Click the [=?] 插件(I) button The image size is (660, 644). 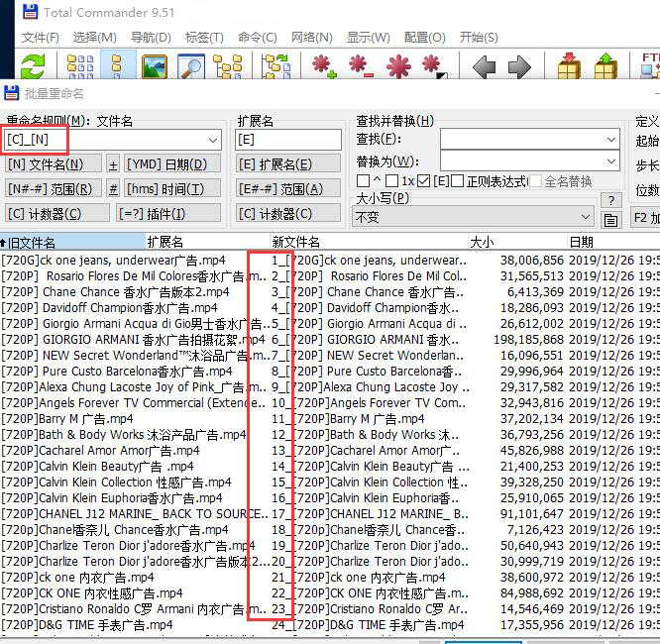[168, 213]
